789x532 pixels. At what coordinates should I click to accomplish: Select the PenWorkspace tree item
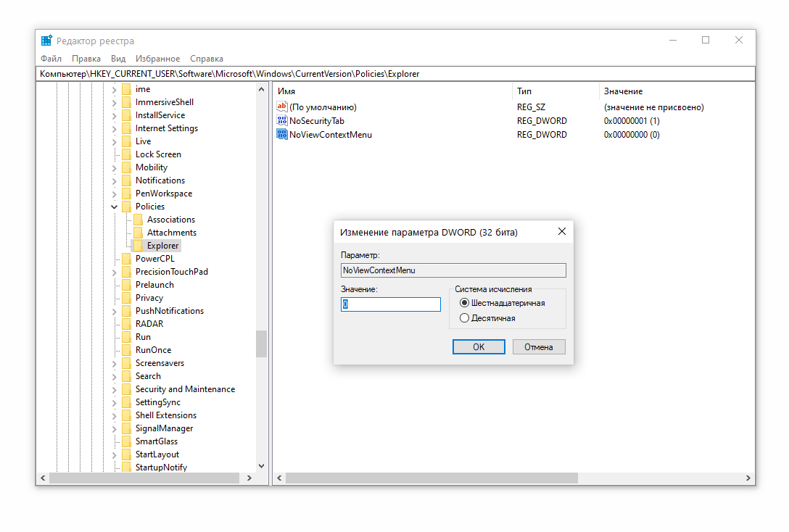164,193
